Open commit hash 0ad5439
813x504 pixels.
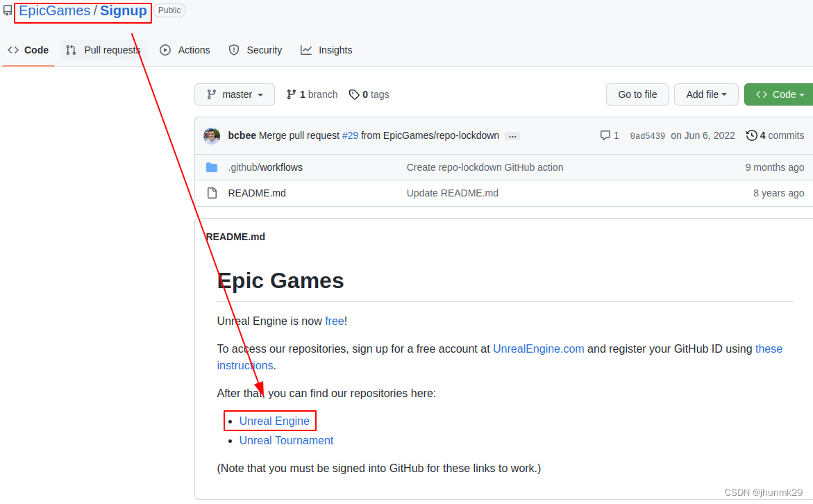pos(648,136)
